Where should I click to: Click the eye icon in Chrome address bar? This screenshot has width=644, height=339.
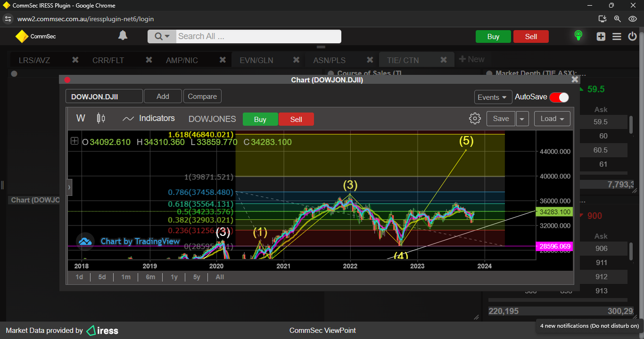(x=633, y=19)
